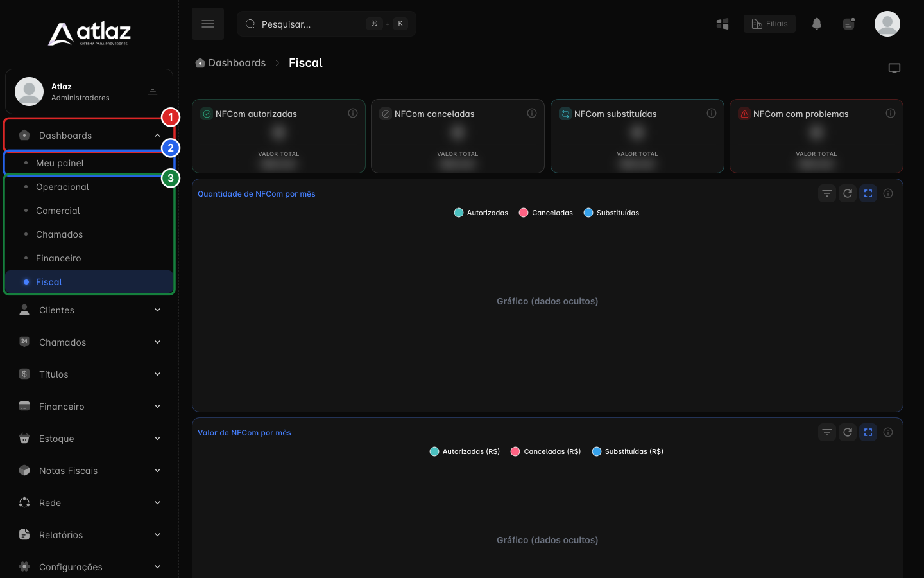The width and height of the screenshot is (924, 578).
Task: Toggle the sidebar with the hamburger button
Action: pos(208,24)
